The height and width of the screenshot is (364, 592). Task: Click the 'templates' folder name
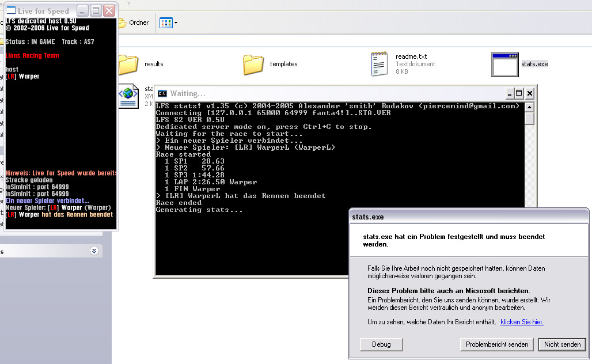[x=283, y=64]
